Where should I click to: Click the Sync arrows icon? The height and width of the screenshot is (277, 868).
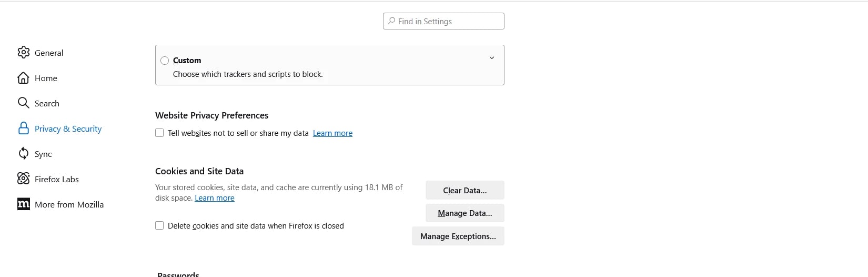[24, 154]
